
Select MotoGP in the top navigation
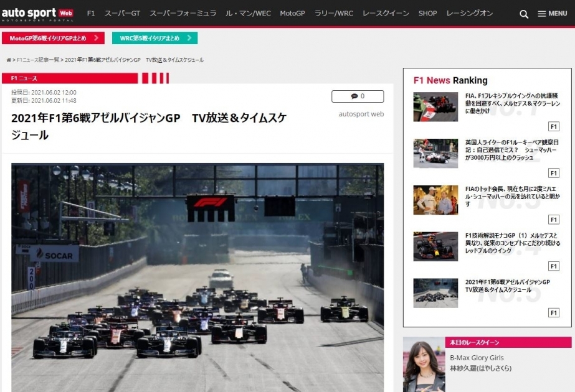click(x=293, y=13)
